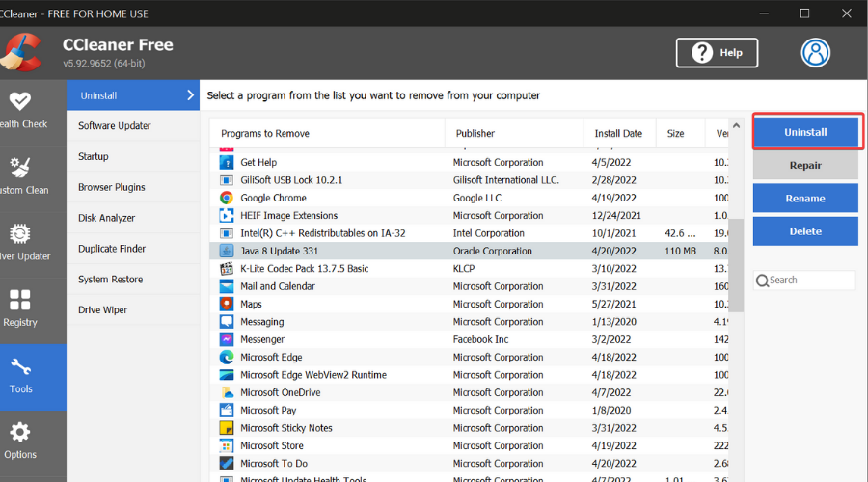
Task: Click the Microsoft Pay icon
Action: tap(227, 410)
